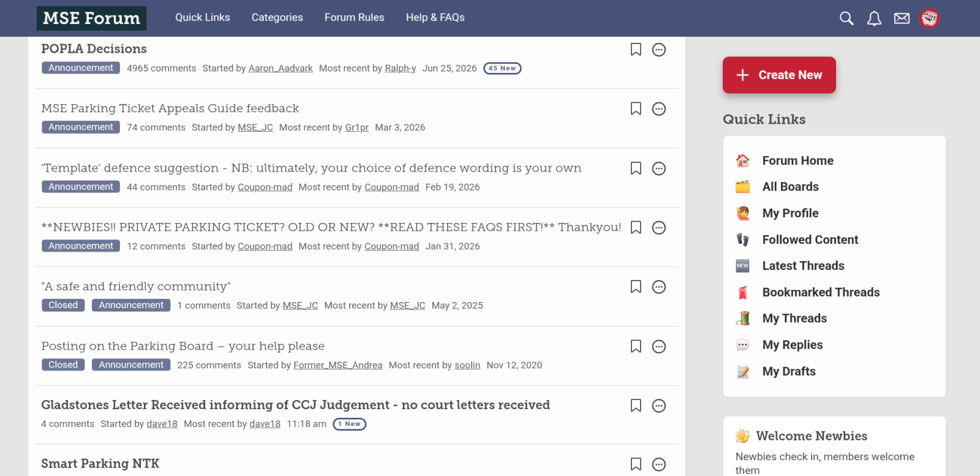Open My Drafts quick link
Image resolution: width=980 pixels, height=476 pixels.
pyautogui.click(x=789, y=371)
